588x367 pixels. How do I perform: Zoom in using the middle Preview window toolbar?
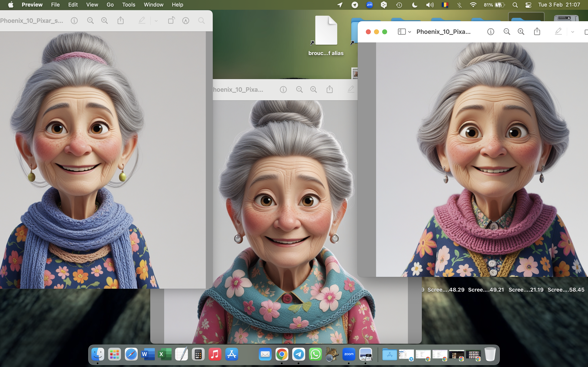[x=313, y=90]
